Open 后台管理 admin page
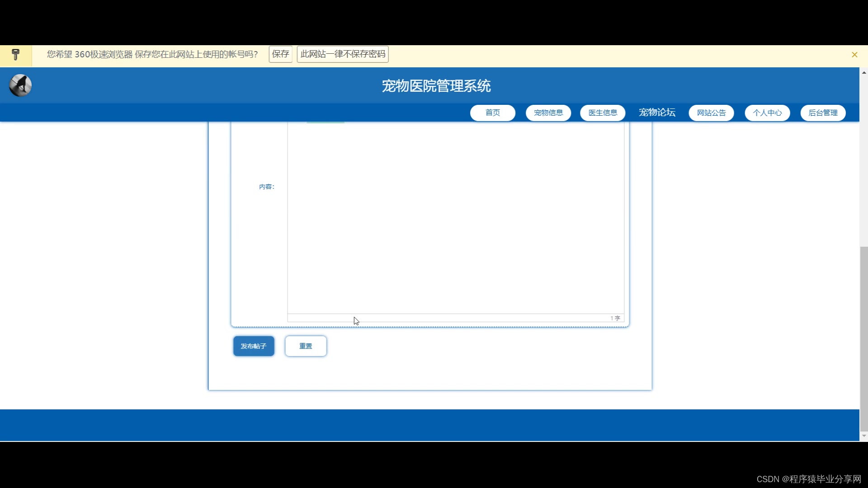 pos(822,113)
